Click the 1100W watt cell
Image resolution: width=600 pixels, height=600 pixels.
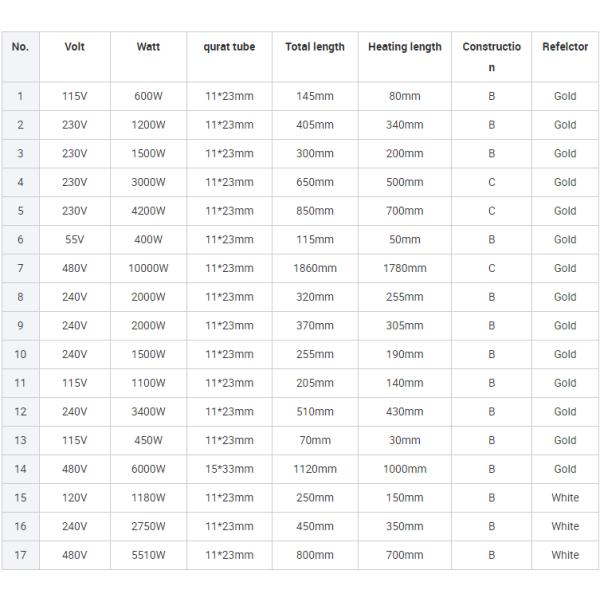tap(148, 383)
